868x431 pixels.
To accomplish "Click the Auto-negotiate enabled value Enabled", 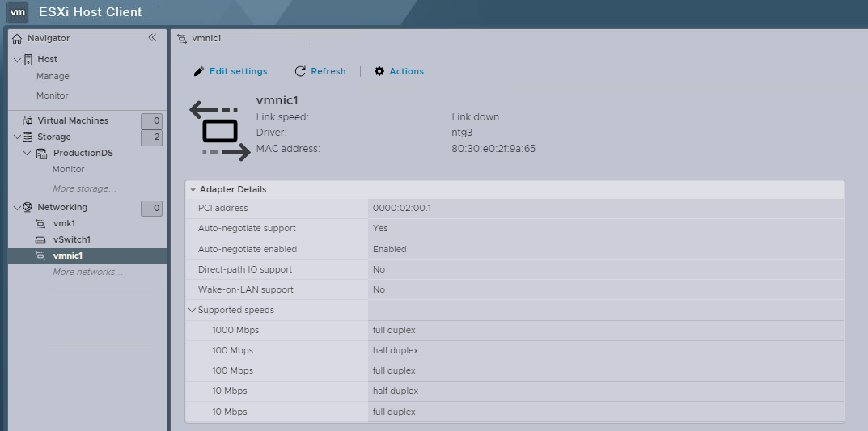I will coord(390,250).
